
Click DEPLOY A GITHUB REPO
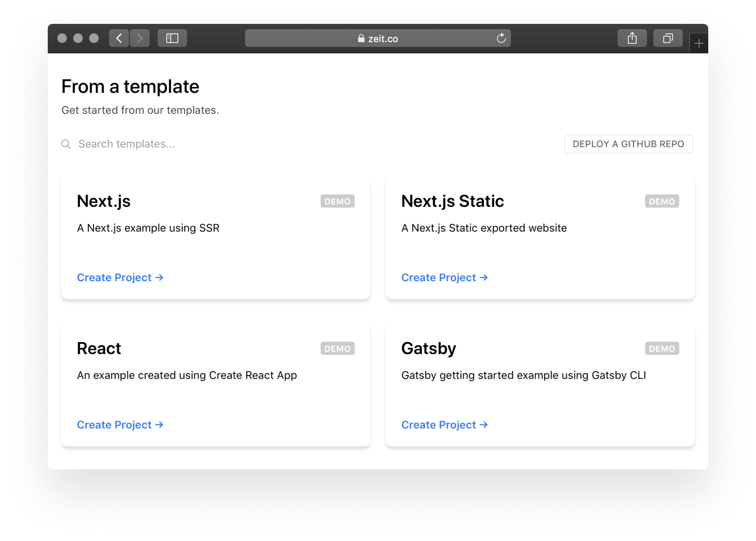point(628,144)
